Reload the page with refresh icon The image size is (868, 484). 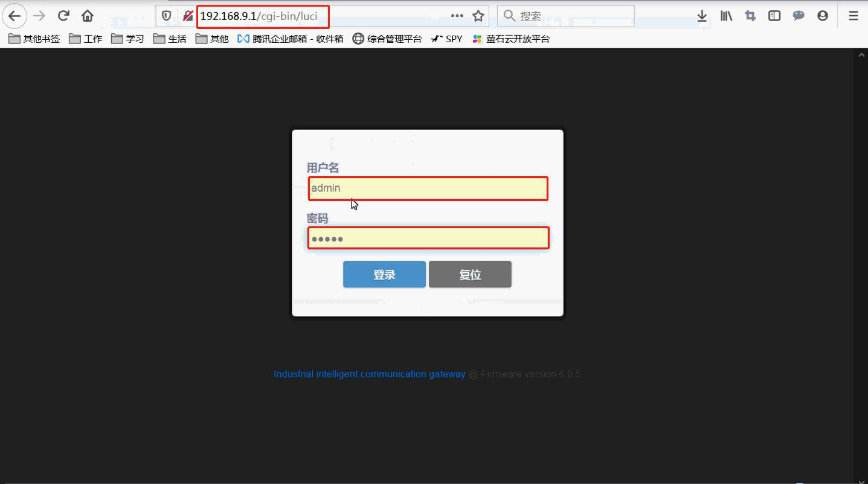pos(63,16)
